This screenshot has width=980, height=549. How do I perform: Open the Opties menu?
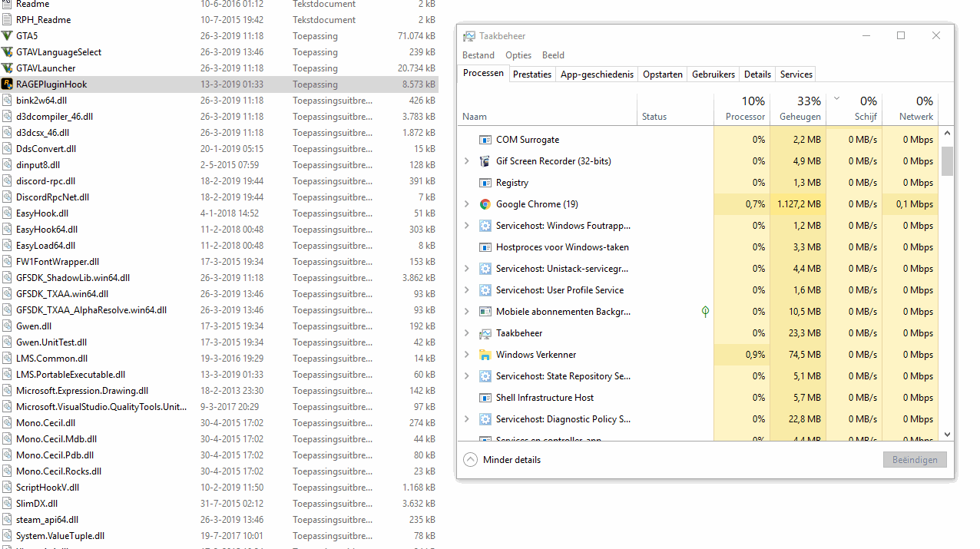[518, 55]
